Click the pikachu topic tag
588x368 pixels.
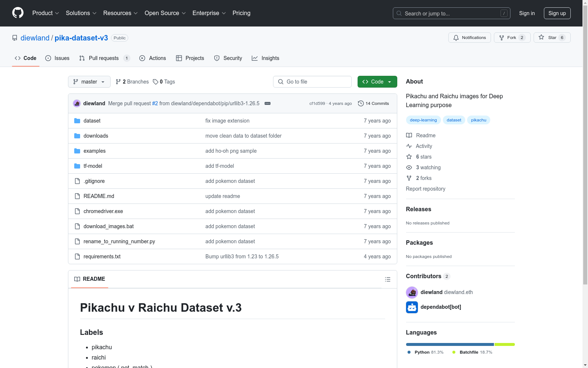coord(478,120)
